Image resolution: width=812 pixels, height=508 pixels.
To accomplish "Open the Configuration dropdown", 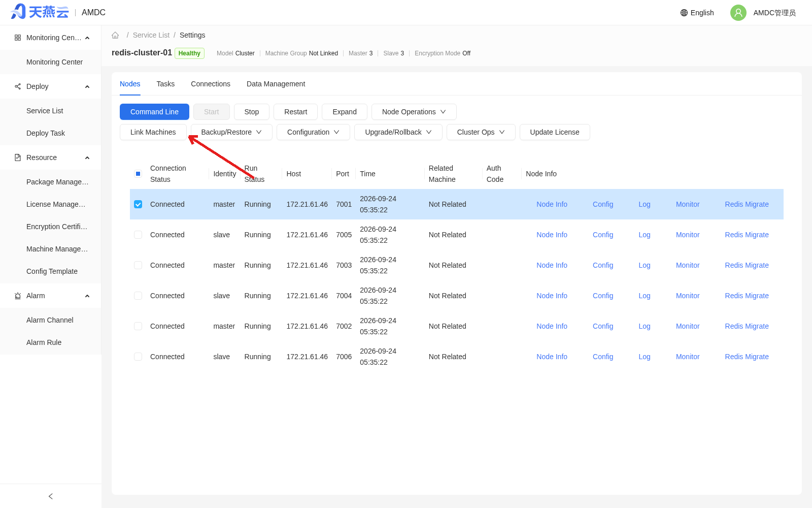I will pos(313,132).
